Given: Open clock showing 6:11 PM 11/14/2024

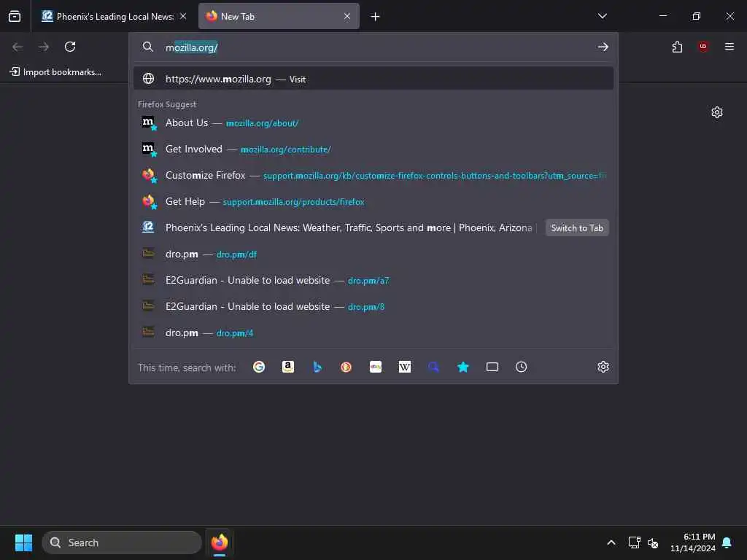Looking at the screenshot, I should point(693,542).
